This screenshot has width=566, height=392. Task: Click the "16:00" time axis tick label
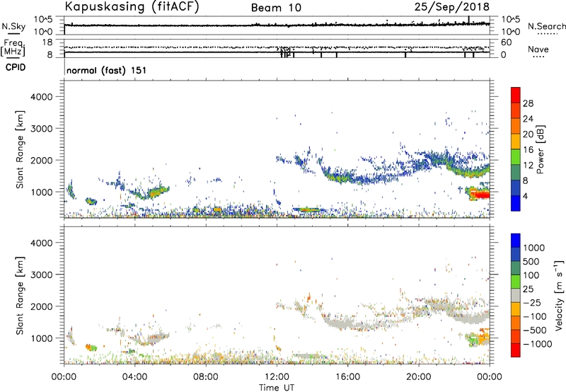point(347,377)
